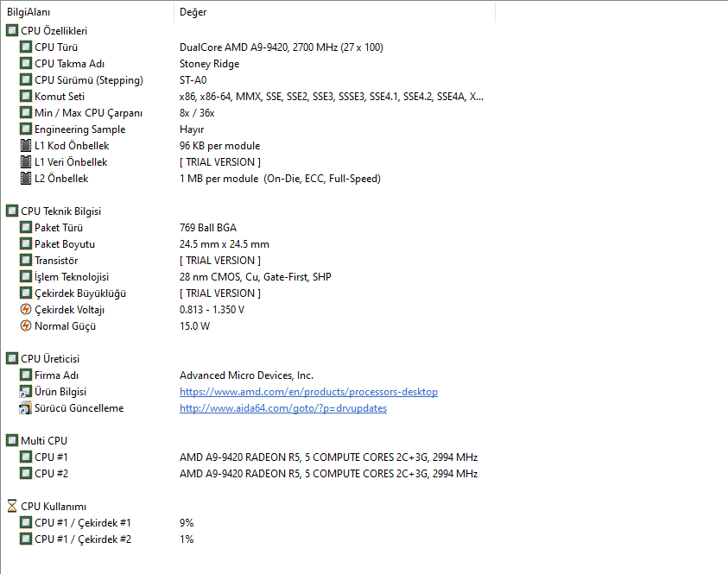This screenshot has width=728, height=574.
Task: Click the CPU Türü row icon
Action: 26,47
